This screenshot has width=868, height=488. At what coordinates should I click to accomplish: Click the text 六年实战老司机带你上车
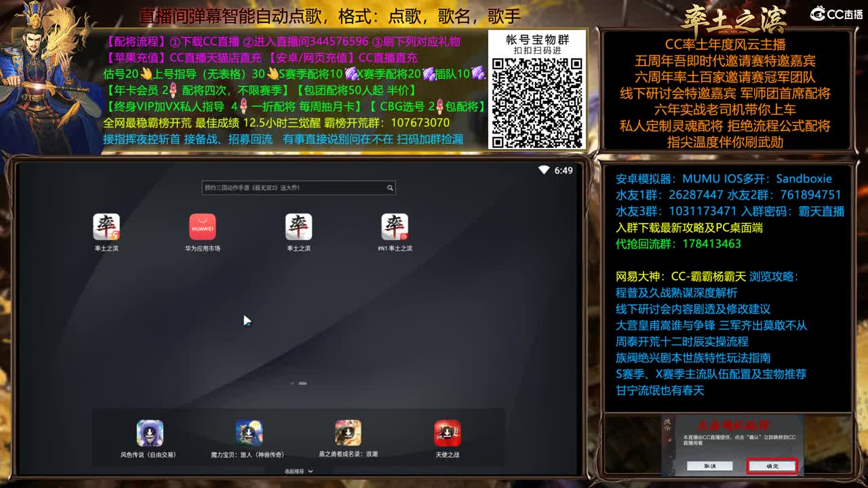[725, 110]
